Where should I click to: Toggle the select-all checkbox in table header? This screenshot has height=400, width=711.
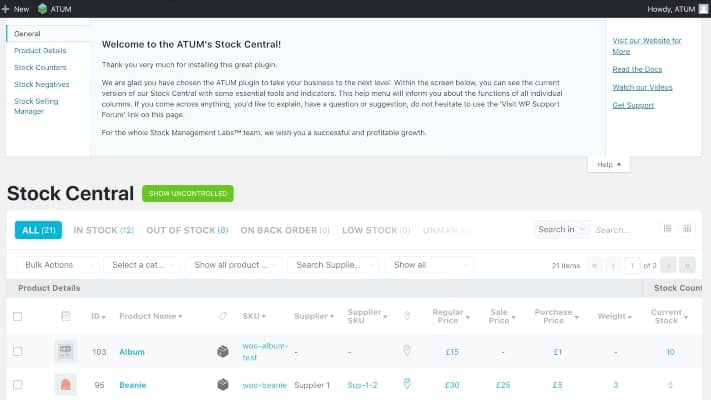(x=18, y=316)
